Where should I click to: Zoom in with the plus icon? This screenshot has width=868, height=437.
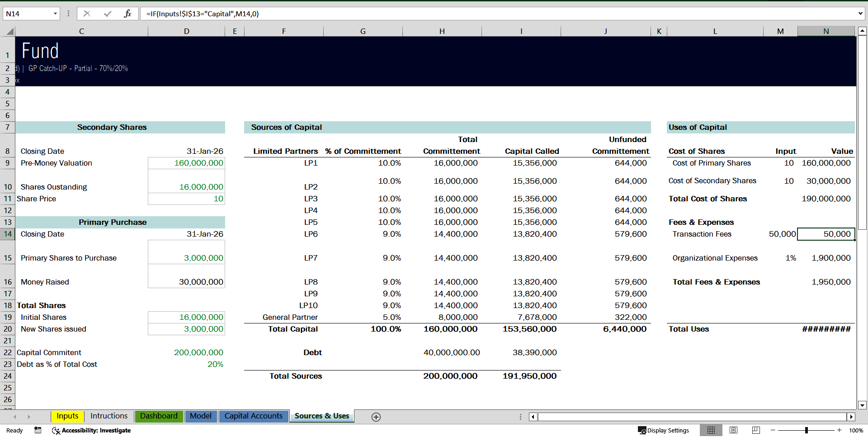click(840, 430)
